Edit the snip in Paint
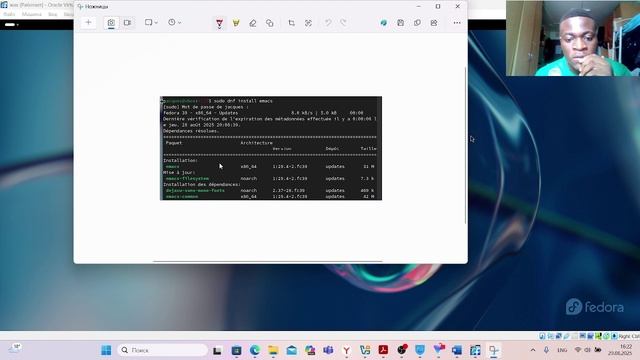The image size is (640, 360). coord(383,23)
